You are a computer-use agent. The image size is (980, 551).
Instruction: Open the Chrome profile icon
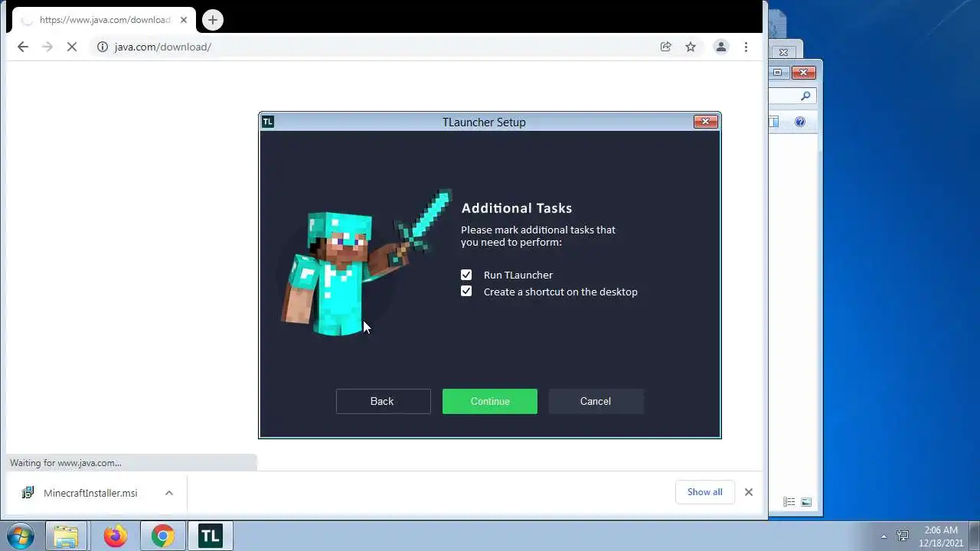[721, 47]
